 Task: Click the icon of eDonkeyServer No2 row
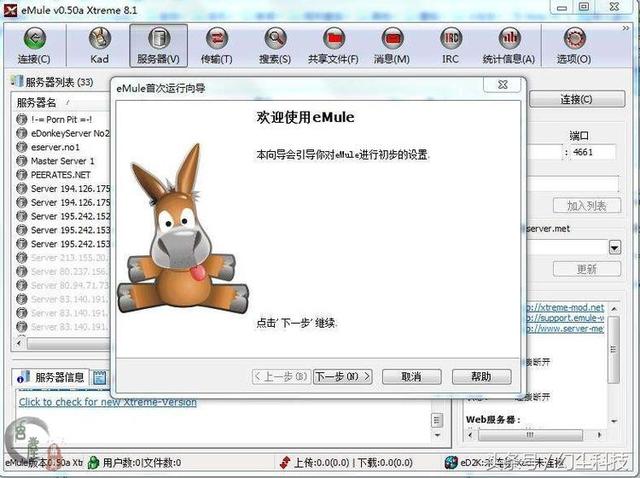[x=22, y=133]
